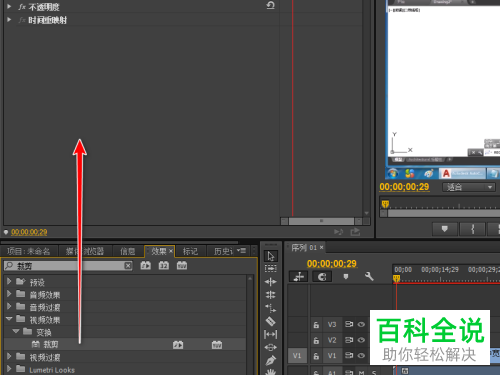Click Effect Controls horizontal zoom scrollbar

click(321, 221)
